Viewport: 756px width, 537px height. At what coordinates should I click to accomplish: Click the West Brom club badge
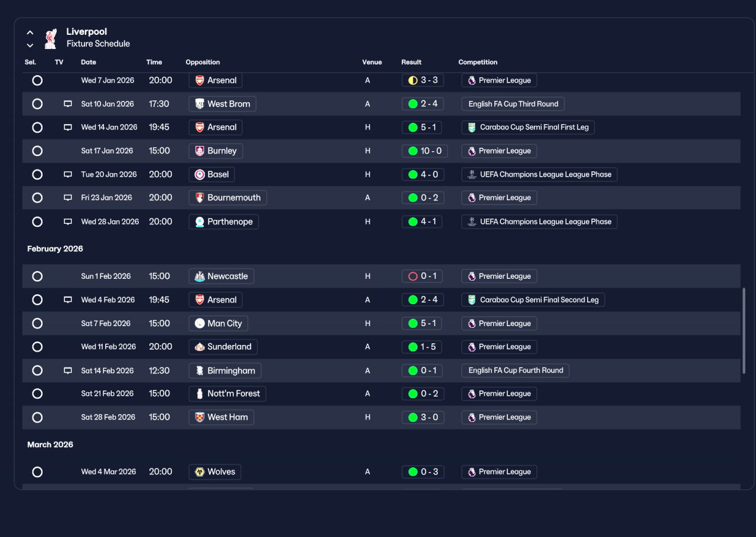click(x=200, y=104)
